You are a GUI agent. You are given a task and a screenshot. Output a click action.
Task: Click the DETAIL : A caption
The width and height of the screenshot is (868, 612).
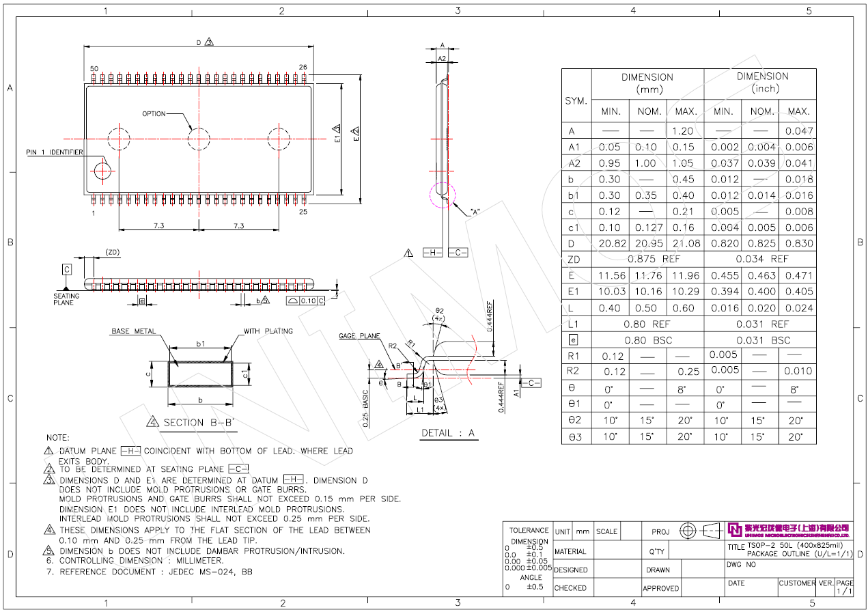tap(448, 433)
